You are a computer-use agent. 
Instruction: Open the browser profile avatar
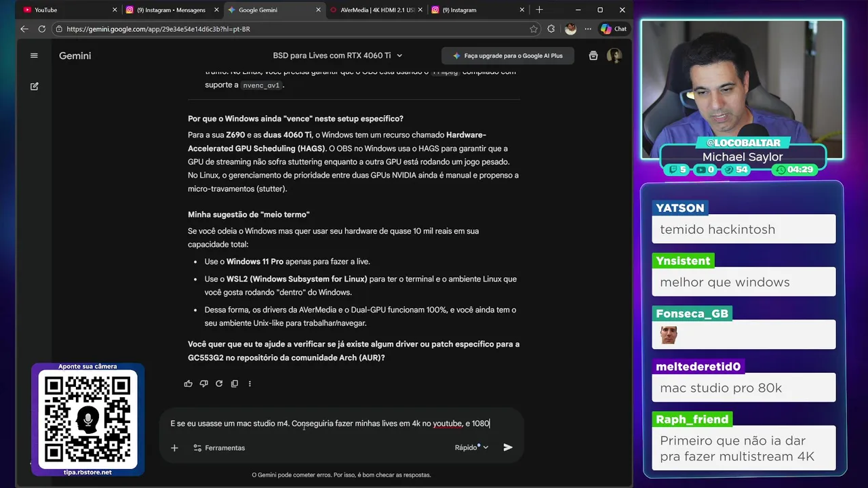tap(570, 29)
